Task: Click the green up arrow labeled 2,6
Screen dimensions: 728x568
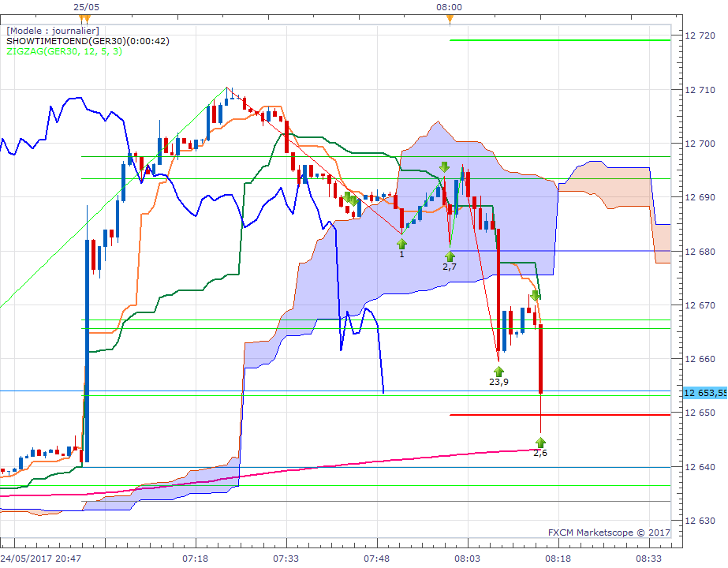Action: click(x=540, y=442)
